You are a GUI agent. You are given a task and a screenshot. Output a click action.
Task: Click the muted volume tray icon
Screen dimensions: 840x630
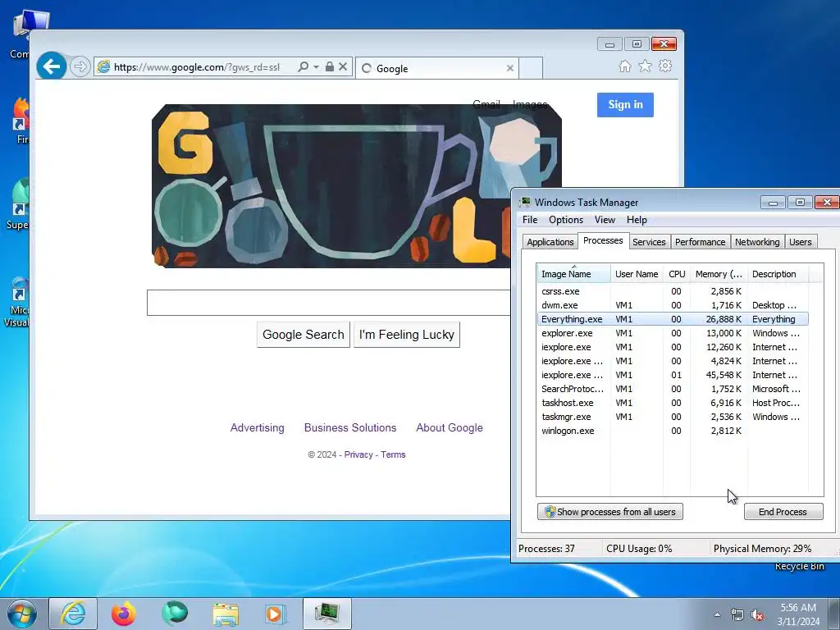757,614
